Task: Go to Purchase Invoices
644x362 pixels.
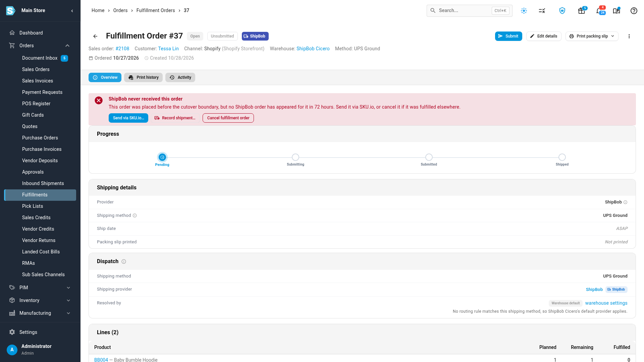Action: coord(40,149)
